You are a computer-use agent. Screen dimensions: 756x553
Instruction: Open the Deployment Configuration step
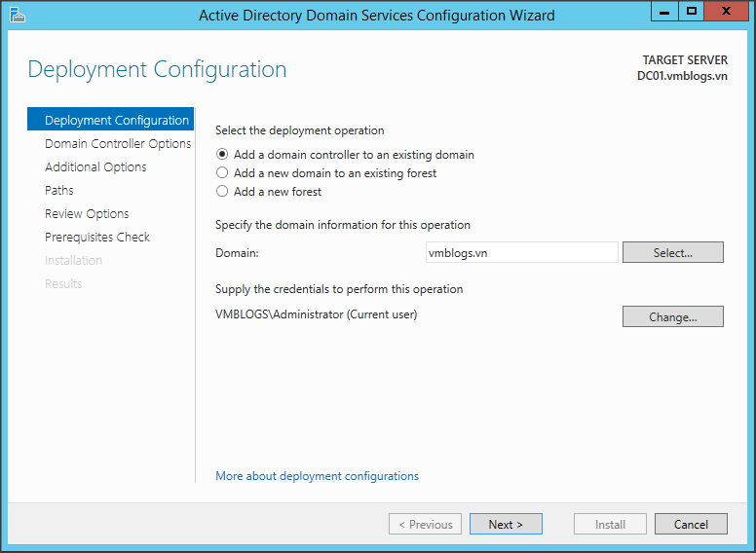click(116, 121)
